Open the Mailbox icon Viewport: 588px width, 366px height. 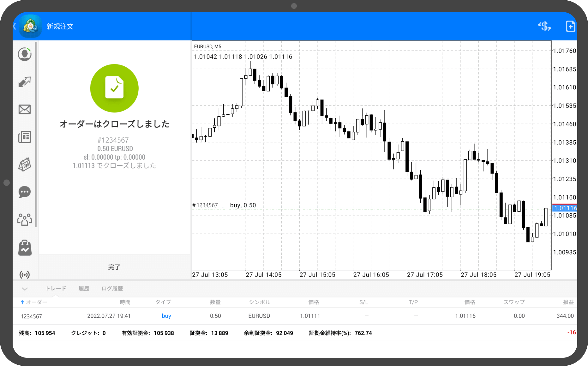(25, 109)
